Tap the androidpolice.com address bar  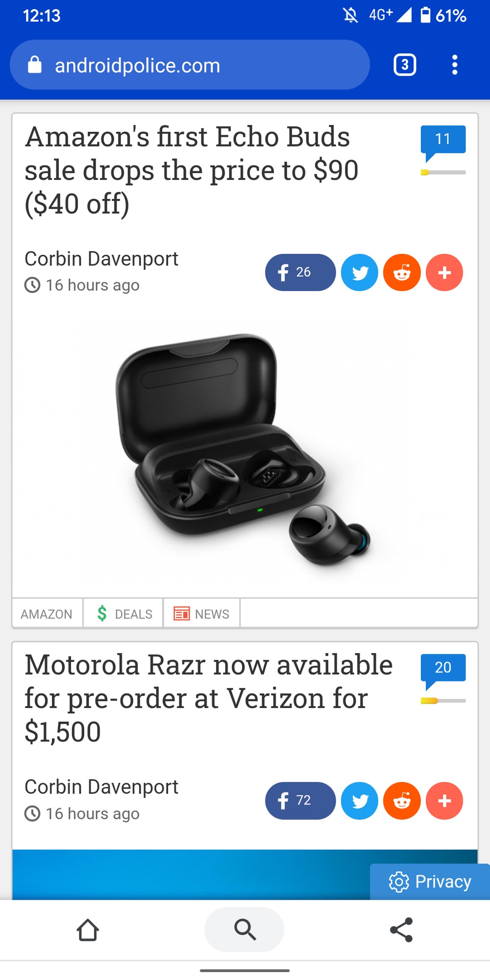coord(190,65)
